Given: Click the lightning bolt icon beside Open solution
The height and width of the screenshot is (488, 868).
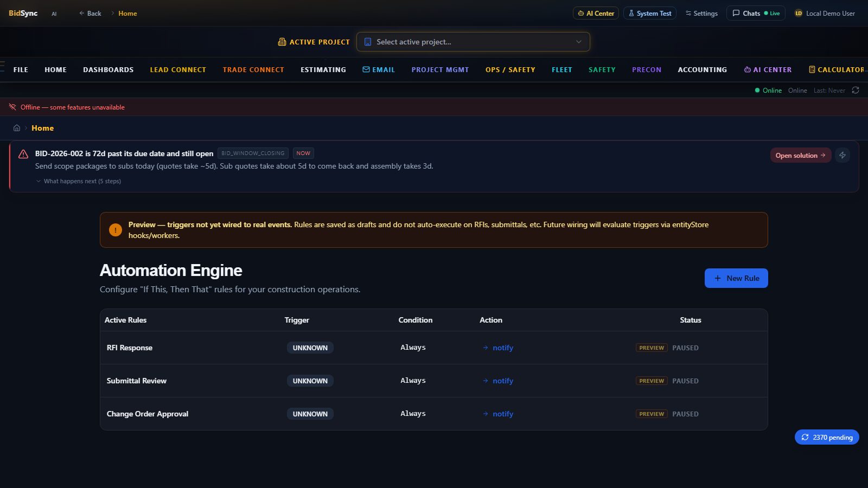Looking at the screenshot, I should (x=843, y=155).
